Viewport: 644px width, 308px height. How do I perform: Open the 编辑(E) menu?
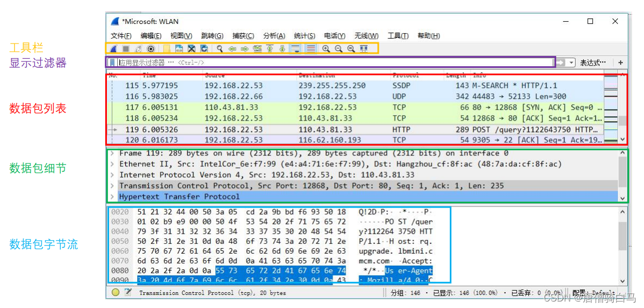coord(151,36)
